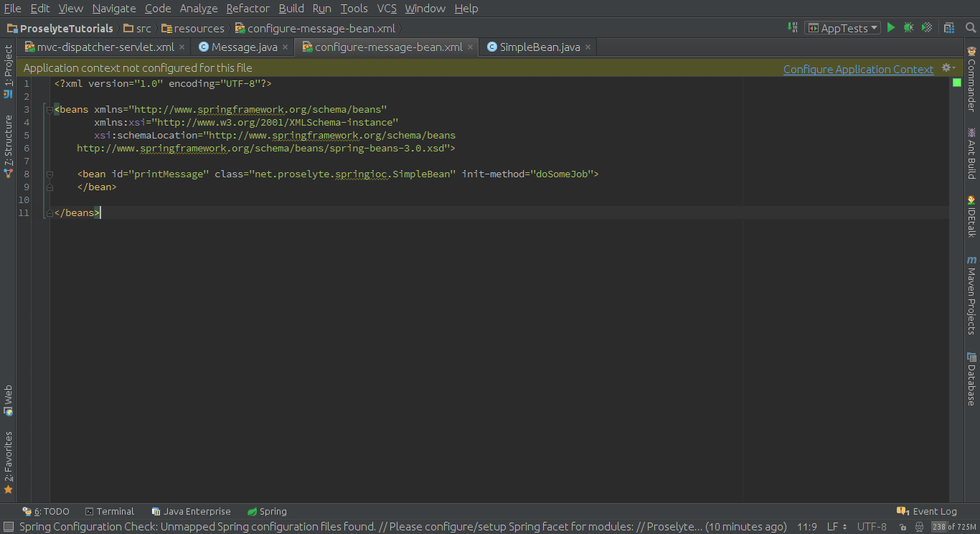Image resolution: width=980 pixels, height=534 pixels.
Task: Open the LF line separator selector
Action: [x=837, y=527]
